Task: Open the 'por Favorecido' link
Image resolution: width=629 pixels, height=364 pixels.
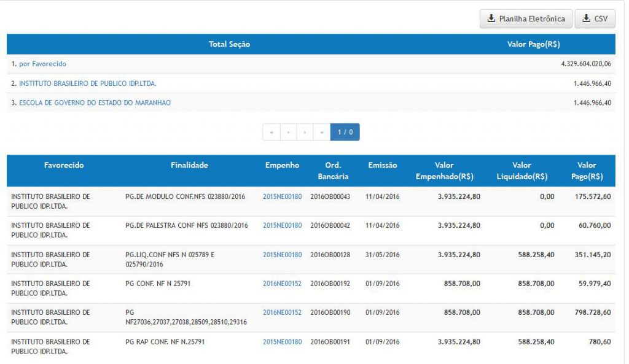Action: (x=42, y=64)
